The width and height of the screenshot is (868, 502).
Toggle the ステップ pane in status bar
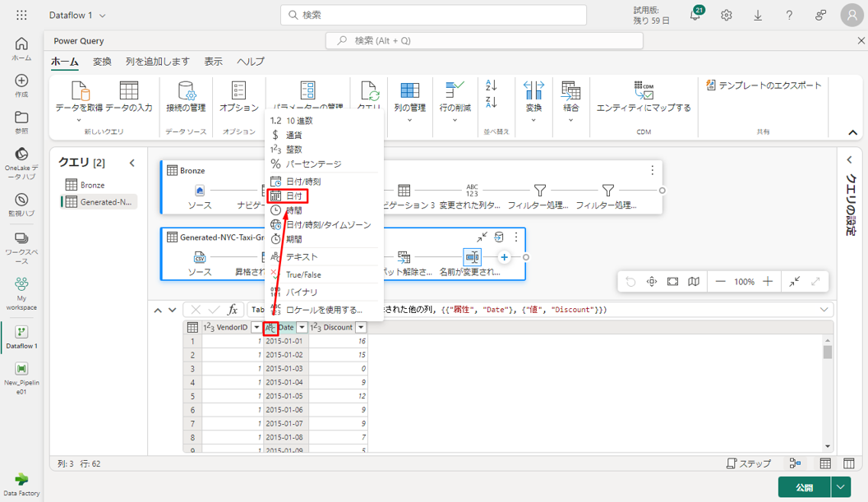[x=749, y=464]
